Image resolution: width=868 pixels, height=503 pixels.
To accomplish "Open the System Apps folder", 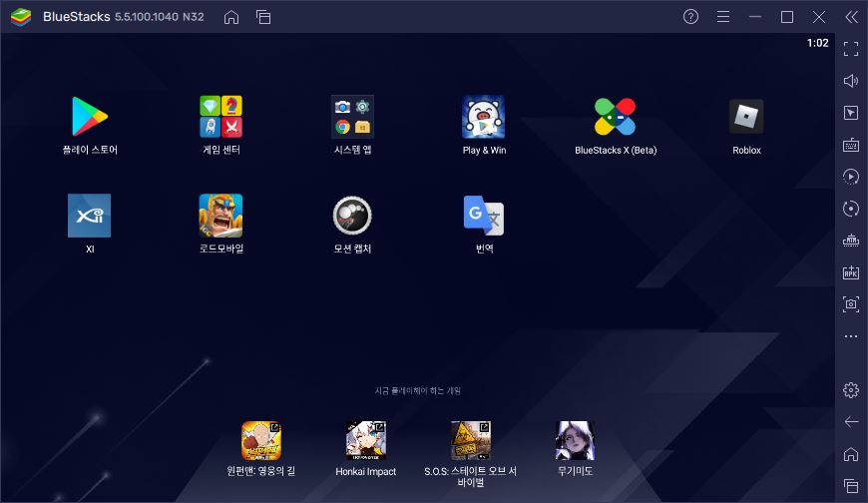I will click(x=352, y=117).
